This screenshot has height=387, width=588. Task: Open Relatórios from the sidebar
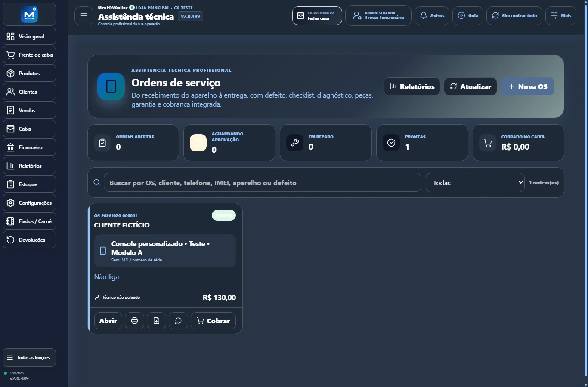pyautogui.click(x=29, y=166)
